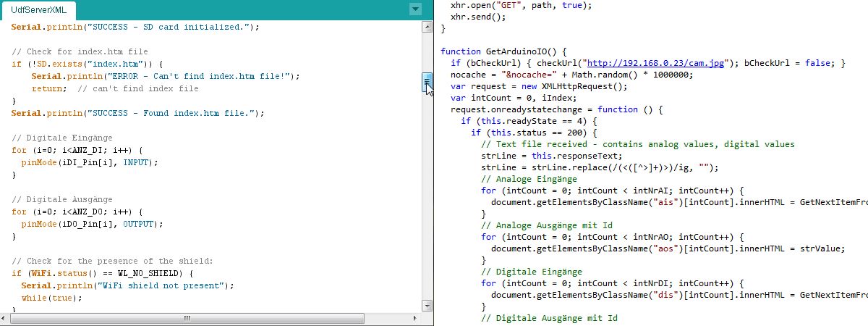Open the http://192.168.0.23/cam.jpg link

pos(655,63)
